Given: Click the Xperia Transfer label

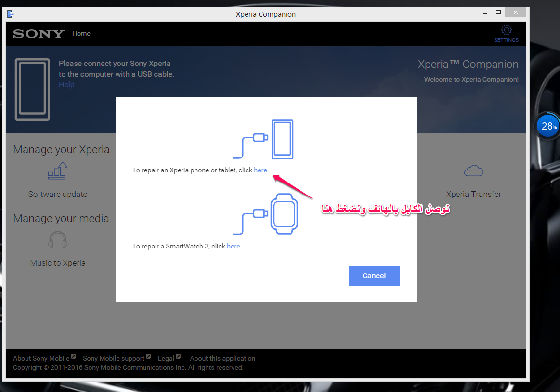Looking at the screenshot, I should [x=474, y=194].
